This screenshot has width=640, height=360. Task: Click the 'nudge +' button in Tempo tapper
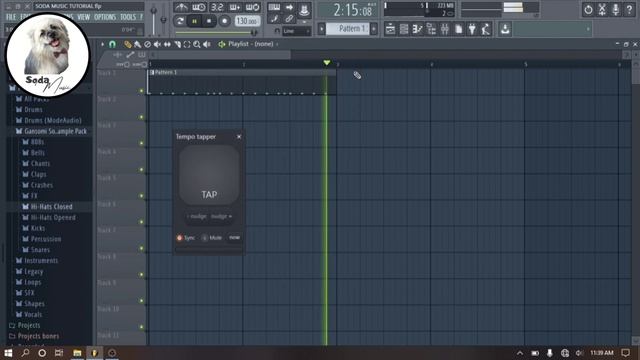pos(222,216)
